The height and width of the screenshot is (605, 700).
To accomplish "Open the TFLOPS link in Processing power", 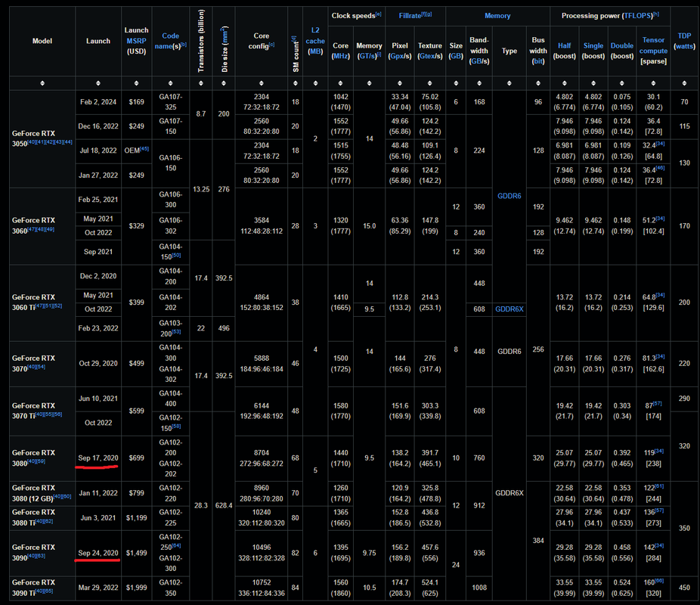I will [637, 16].
